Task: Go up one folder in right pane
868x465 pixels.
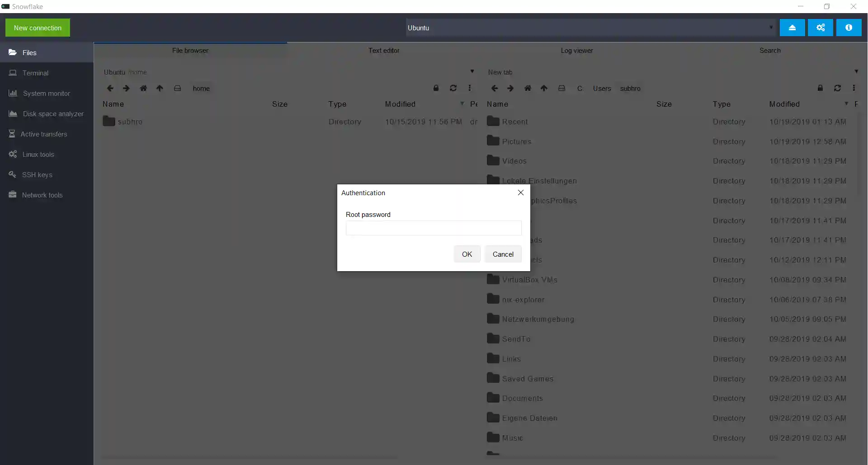Action: point(544,88)
